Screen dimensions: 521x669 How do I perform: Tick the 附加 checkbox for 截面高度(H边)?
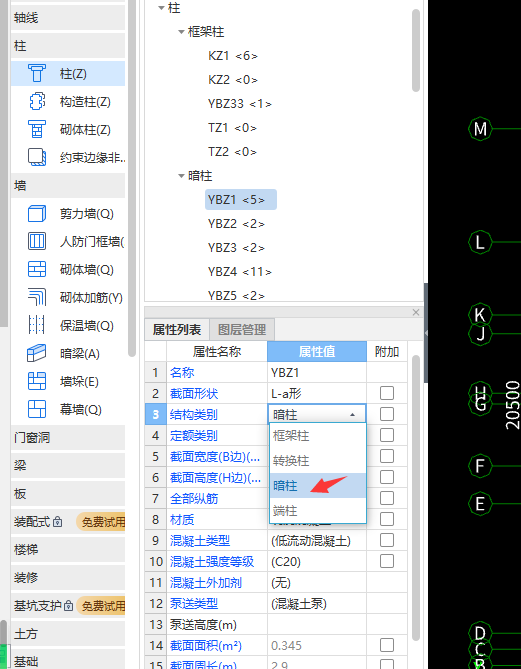387,477
